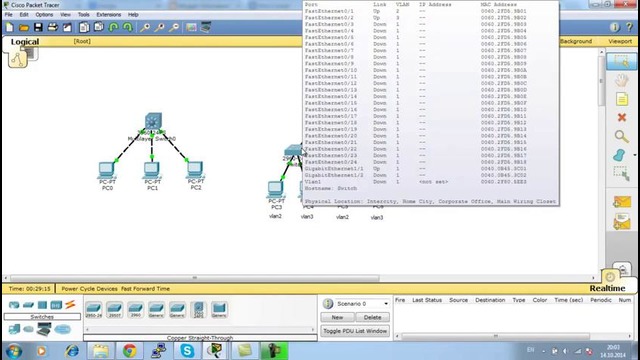
Task: Open a file with the folder icon
Action: click(24, 27)
